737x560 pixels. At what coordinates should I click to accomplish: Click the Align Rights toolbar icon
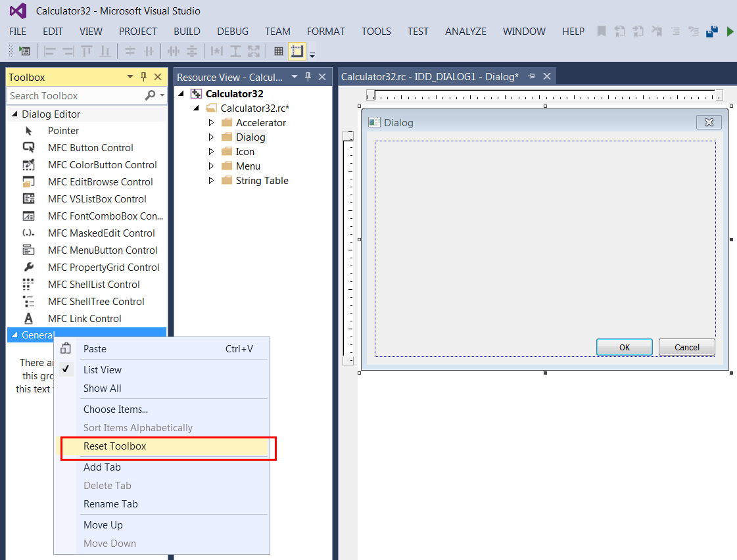coord(68,51)
